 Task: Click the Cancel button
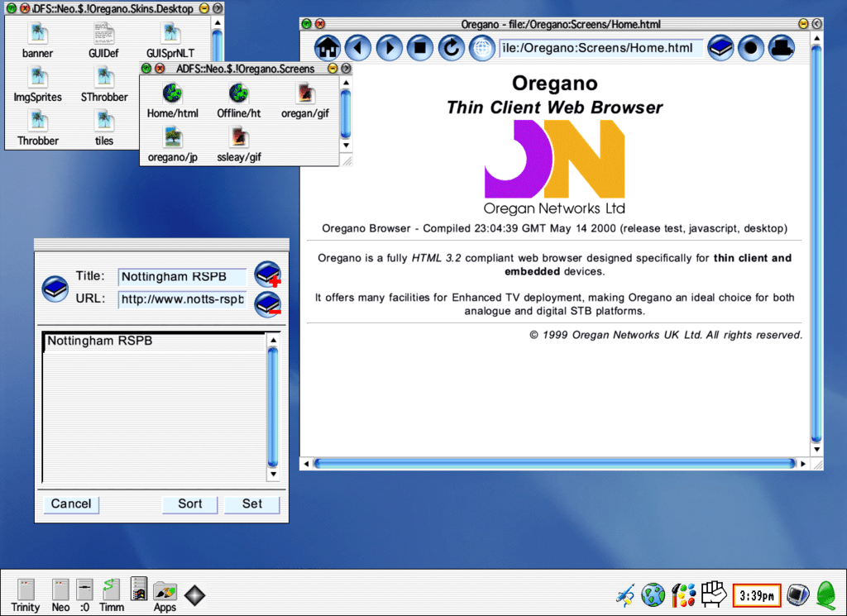click(x=71, y=504)
